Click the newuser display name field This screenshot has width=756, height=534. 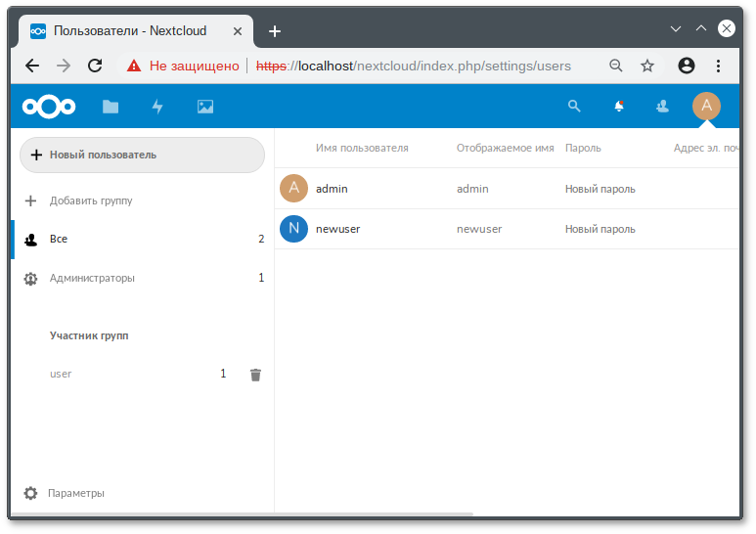(479, 229)
